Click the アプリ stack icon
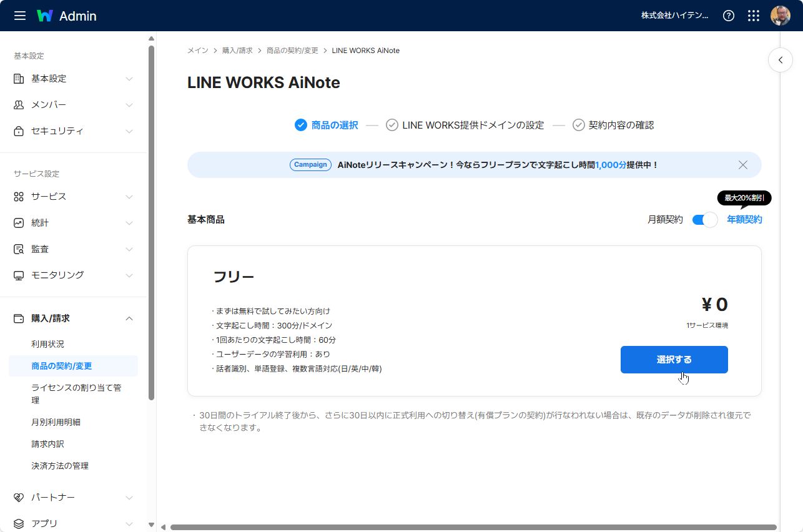This screenshot has width=803, height=532. point(19,524)
